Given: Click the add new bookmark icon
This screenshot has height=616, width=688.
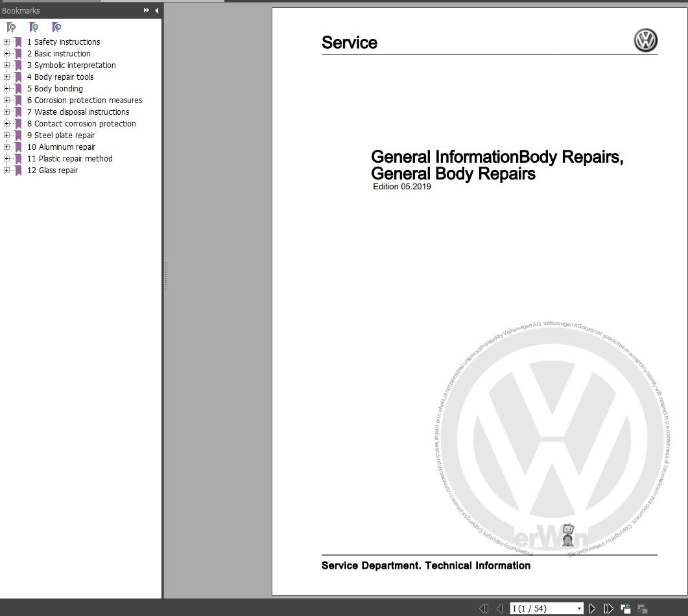Looking at the screenshot, I should point(34,27).
